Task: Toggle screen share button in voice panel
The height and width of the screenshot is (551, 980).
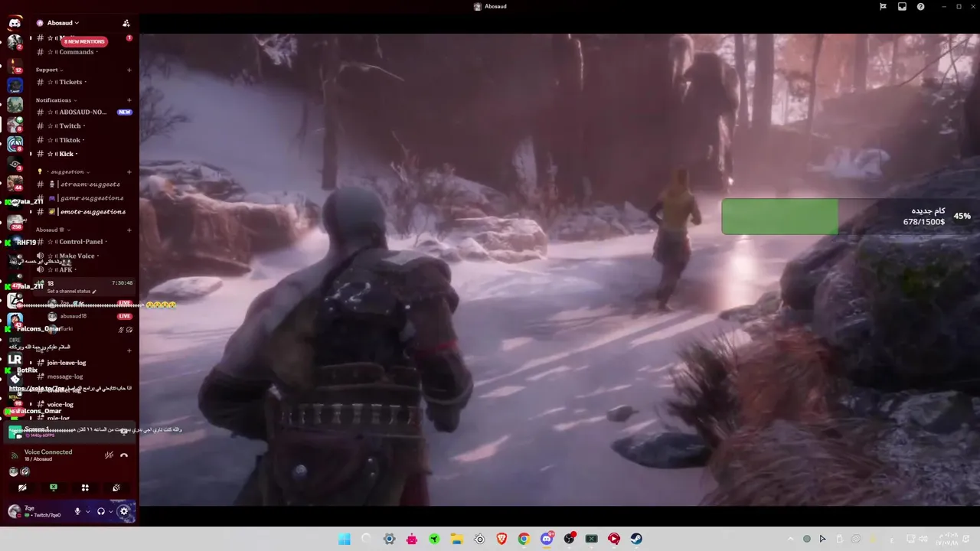Action: (x=54, y=487)
